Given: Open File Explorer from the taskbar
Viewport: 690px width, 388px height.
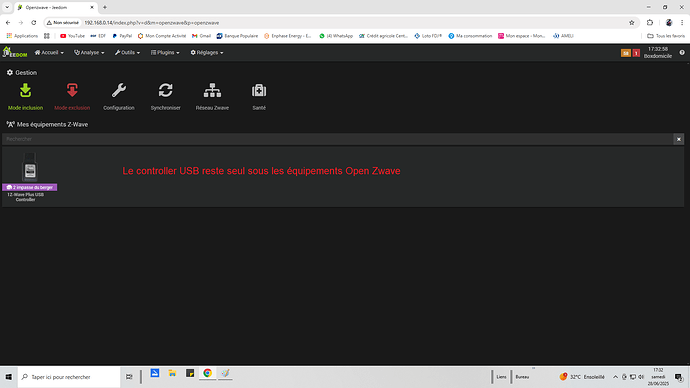Looking at the screenshot, I should pos(172,373).
